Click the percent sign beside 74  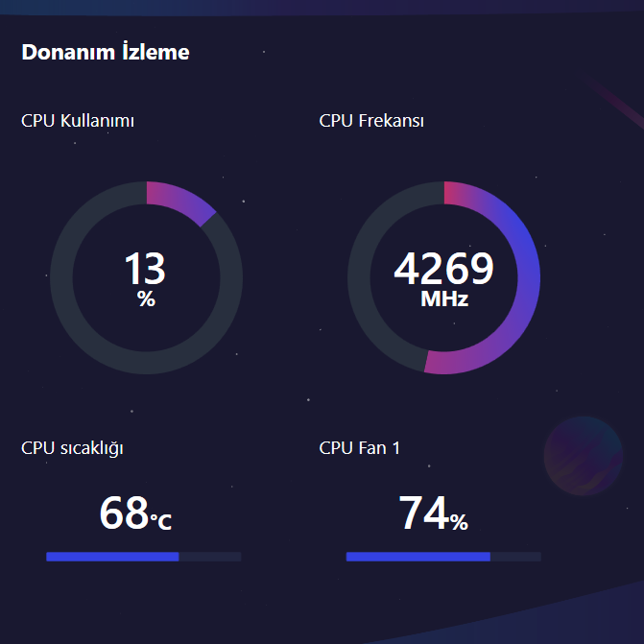pos(459,523)
